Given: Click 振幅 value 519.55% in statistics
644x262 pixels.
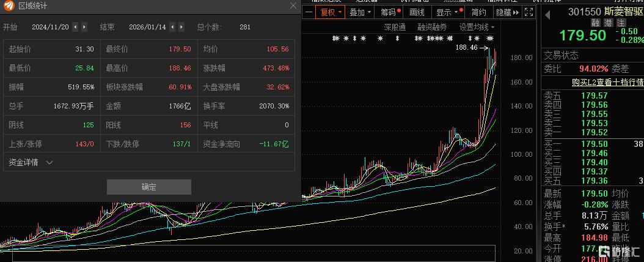Looking at the screenshot, I should (81, 87).
